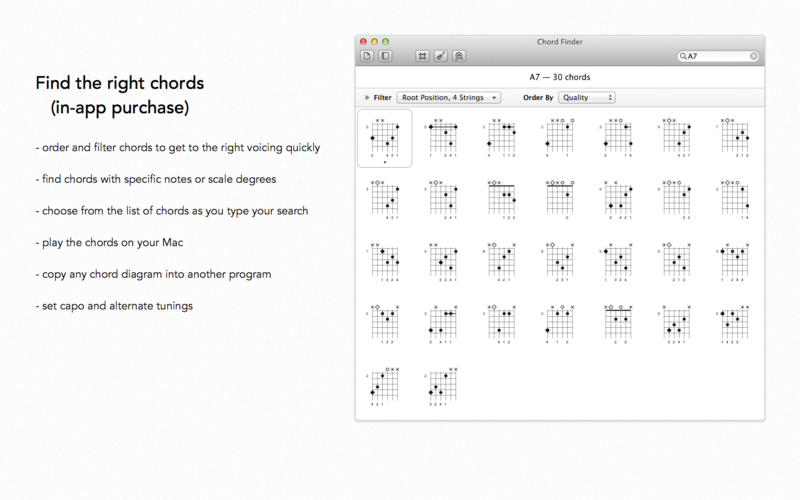Select the third chord diagram in second row

(x=501, y=200)
